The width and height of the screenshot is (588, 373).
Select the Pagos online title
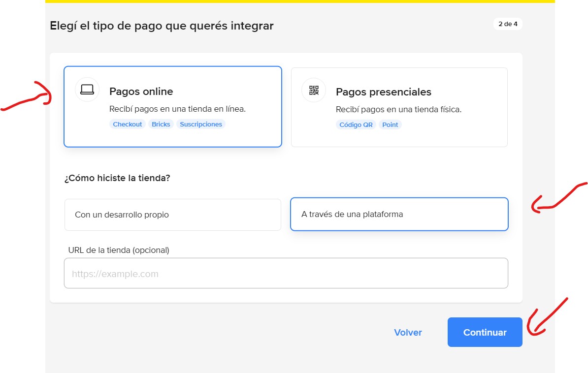[141, 92]
